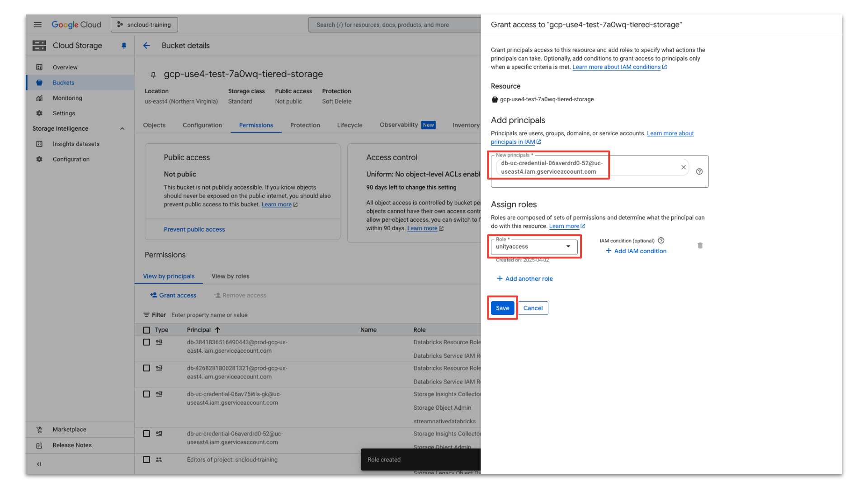Viewport: 868px width, 488px height.
Task: Go back with the Bucket details arrow
Action: pyautogui.click(x=146, y=45)
